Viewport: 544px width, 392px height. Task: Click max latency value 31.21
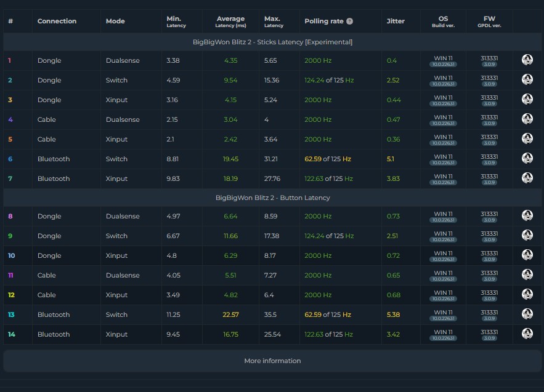pos(271,159)
